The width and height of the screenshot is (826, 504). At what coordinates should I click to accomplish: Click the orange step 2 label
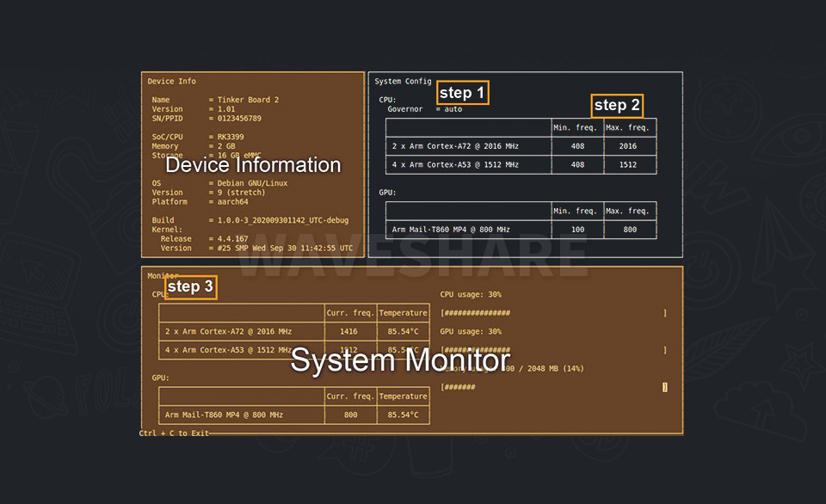[617, 106]
